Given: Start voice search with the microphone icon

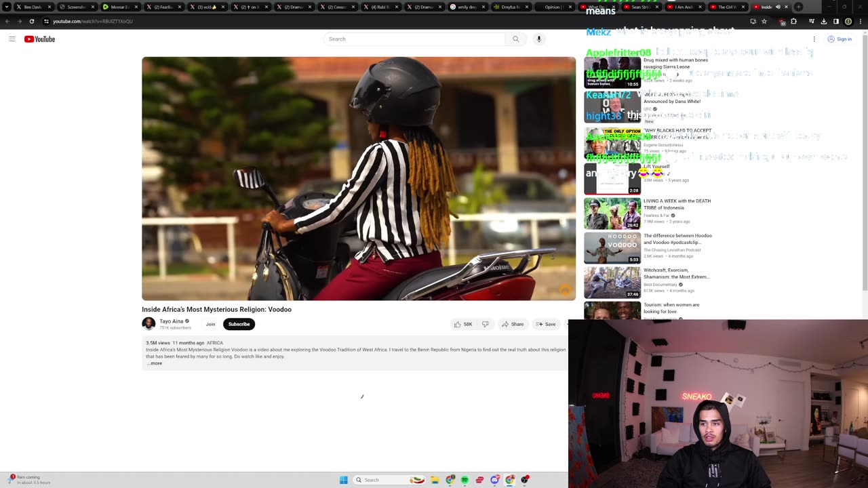Looking at the screenshot, I should (x=539, y=39).
